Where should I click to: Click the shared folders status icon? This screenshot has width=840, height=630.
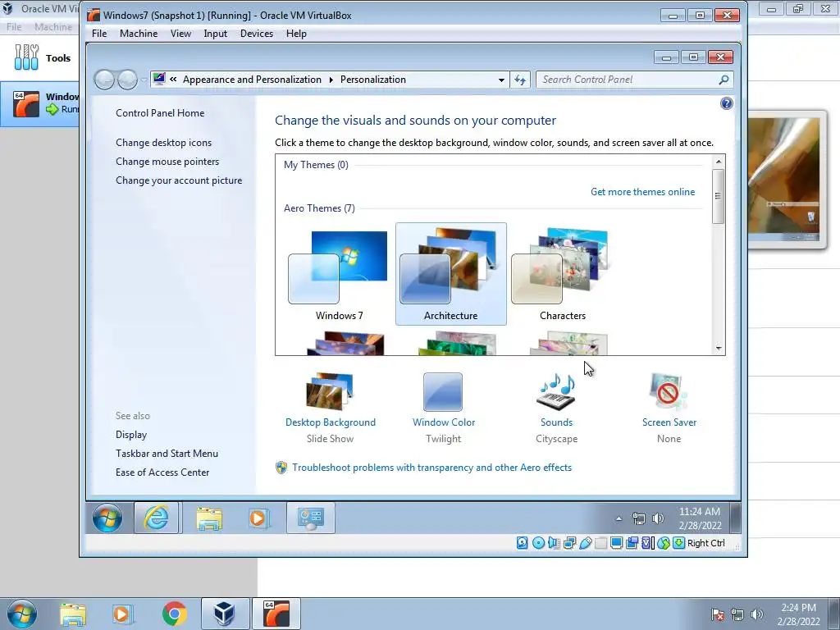click(x=601, y=543)
